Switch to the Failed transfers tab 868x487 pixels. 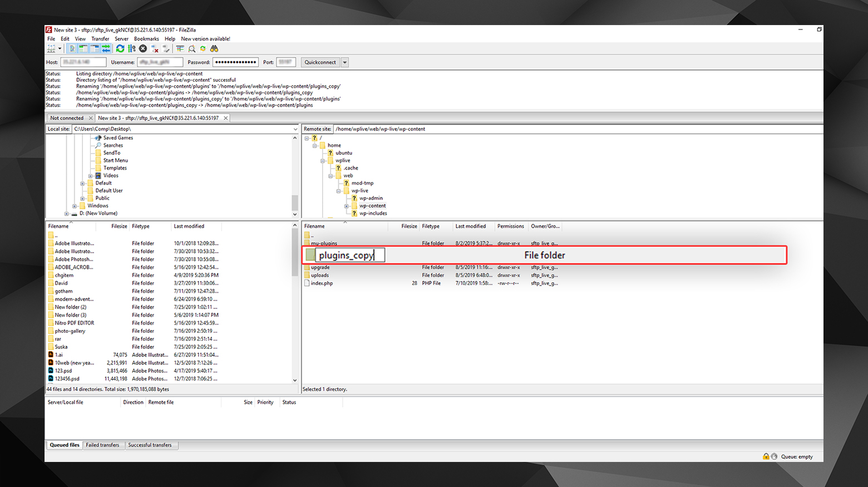102,445
